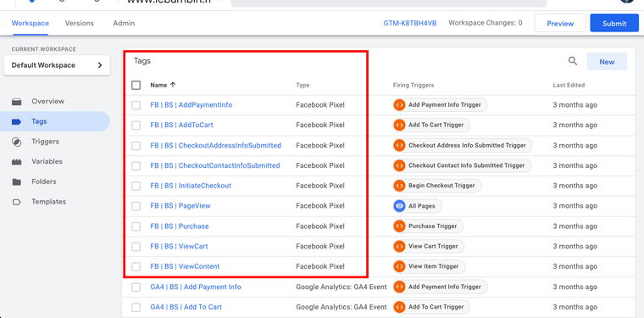Click the Preview button
644x318 pixels.
click(x=560, y=23)
